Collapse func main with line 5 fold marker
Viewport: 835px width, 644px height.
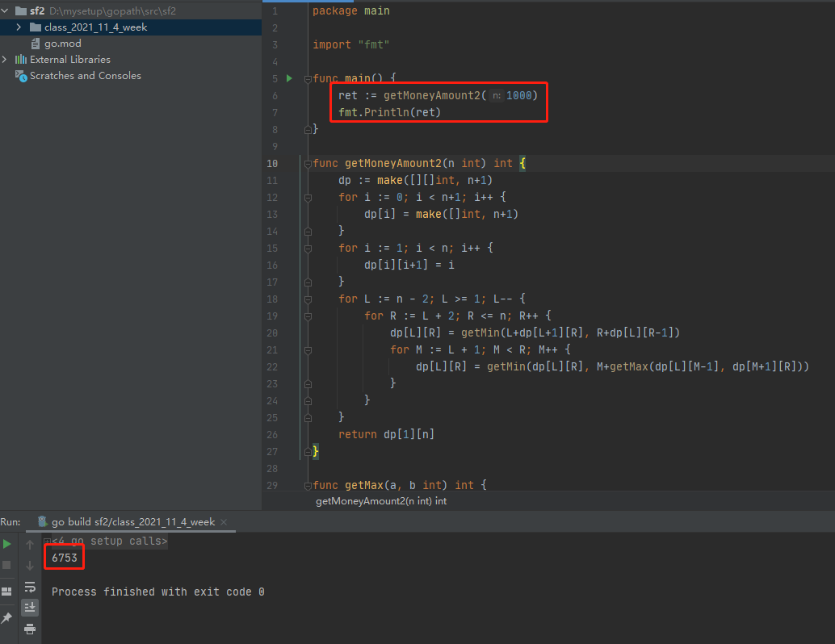point(308,79)
